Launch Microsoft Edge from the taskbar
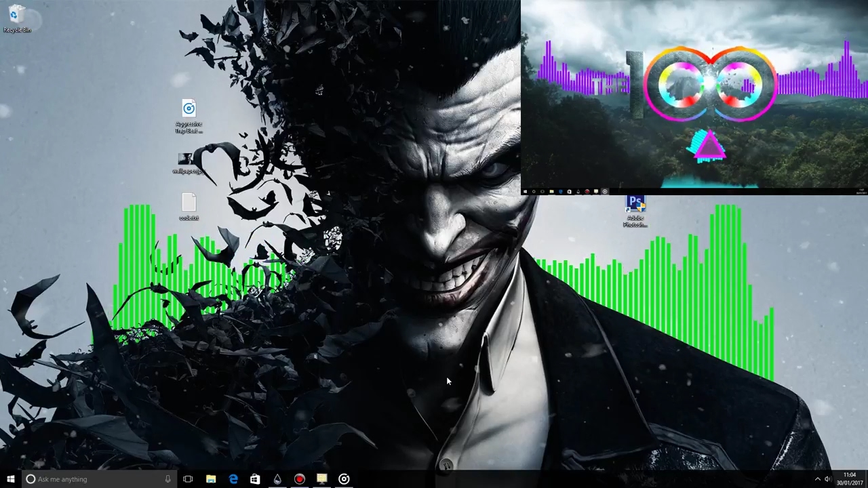The width and height of the screenshot is (868, 488). coord(233,479)
